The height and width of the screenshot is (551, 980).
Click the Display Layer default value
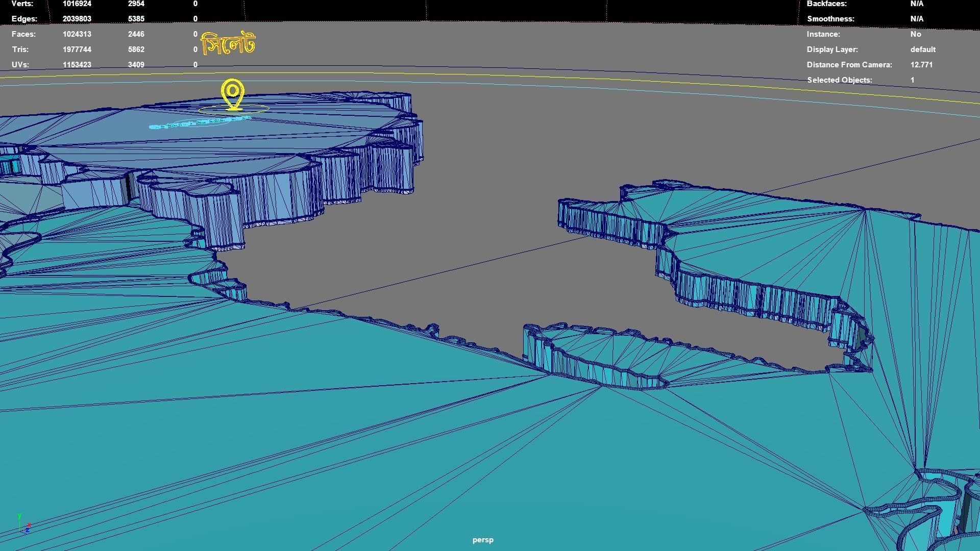(923, 49)
